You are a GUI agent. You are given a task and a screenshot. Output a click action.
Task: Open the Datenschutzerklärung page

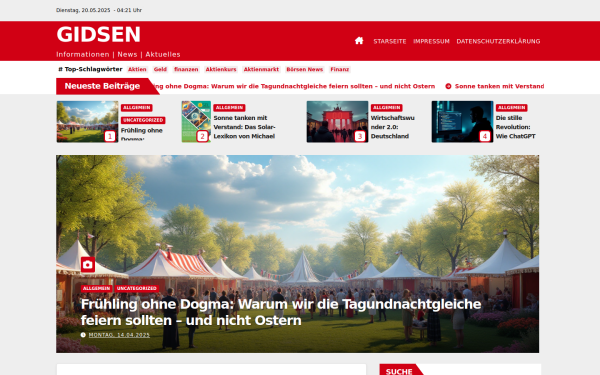click(x=498, y=41)
